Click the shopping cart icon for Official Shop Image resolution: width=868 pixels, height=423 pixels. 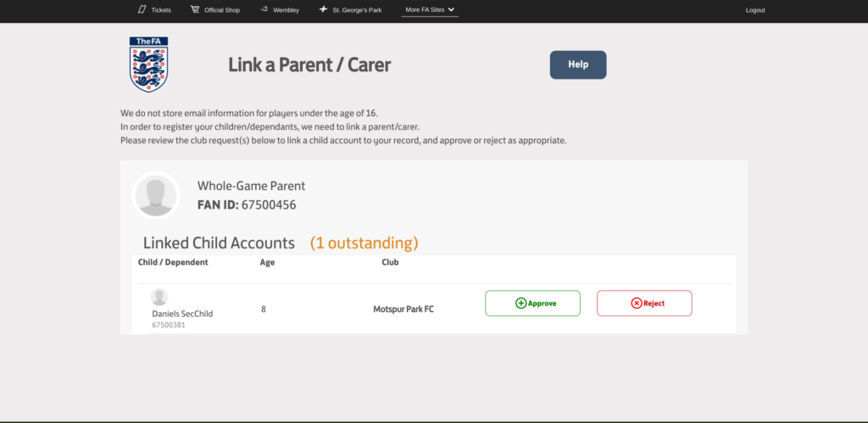(195, 9)
